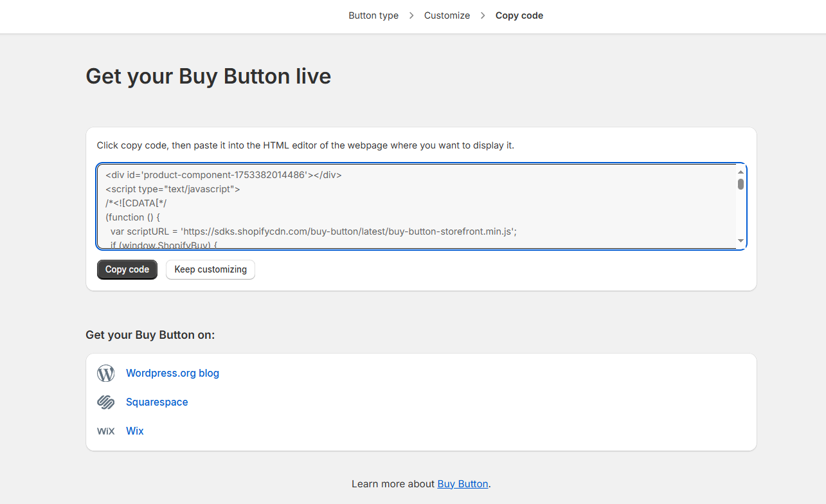Click the product-component div code line
Viewport: 826px width, 504px height.
click(x=224, y=175)
